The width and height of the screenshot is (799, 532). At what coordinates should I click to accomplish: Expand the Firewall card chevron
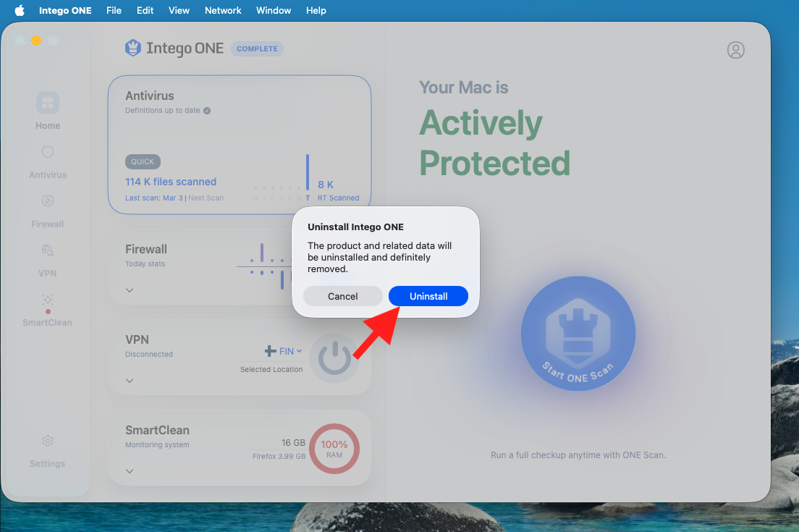pyautogui.click(x=130, y=290)
